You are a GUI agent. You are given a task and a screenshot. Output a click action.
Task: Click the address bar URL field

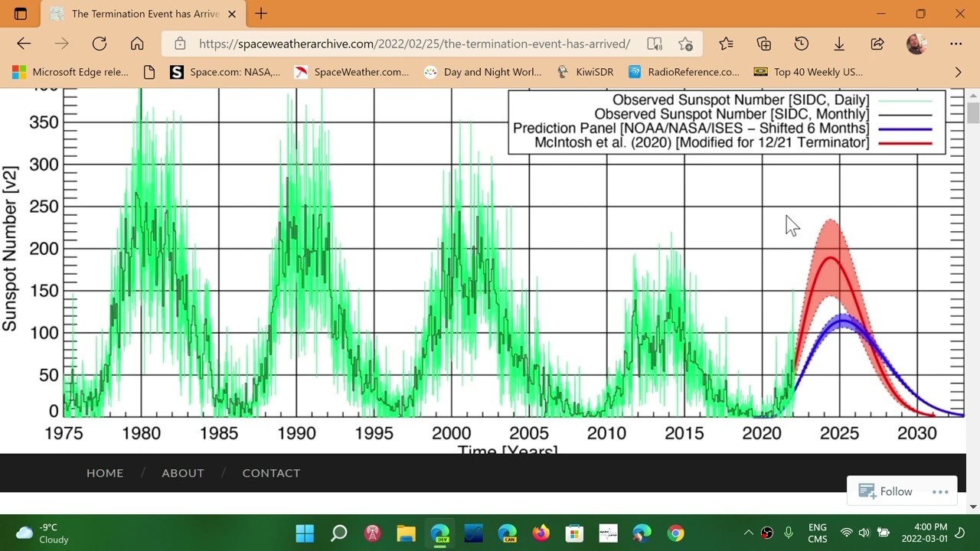coord(413,44)
